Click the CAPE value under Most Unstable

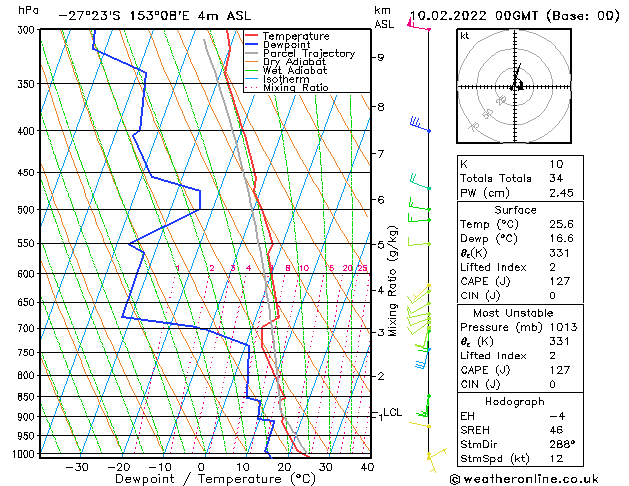[560, 370]
